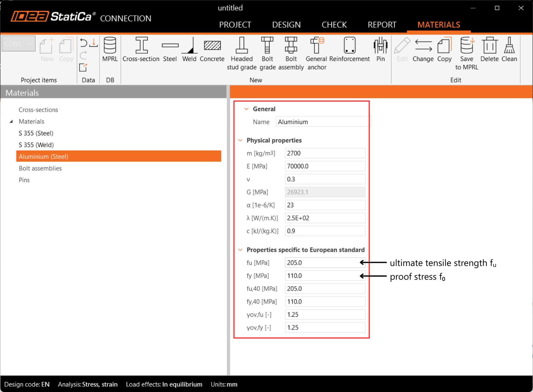Screen dimensions: 533x392
Task: Switch to the DESIGN tab
Action: pyautogui.click(x=286, y=25)
